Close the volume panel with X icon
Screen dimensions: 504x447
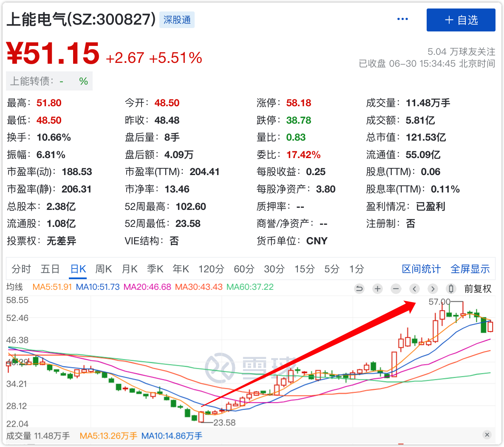[487, 435]
